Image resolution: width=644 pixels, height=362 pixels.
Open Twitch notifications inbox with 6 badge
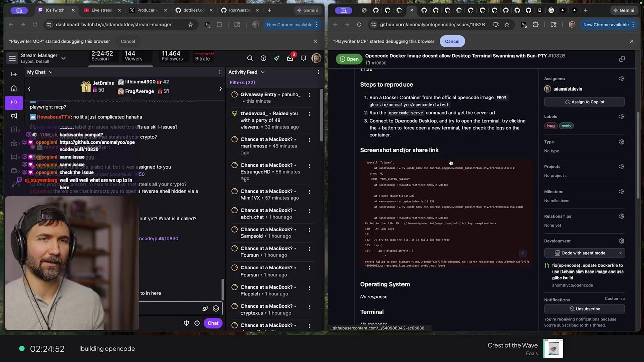tap(290, 58)
